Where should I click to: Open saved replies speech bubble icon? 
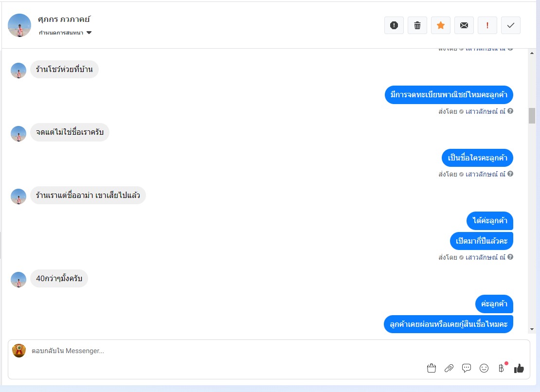tap(467, 368)
